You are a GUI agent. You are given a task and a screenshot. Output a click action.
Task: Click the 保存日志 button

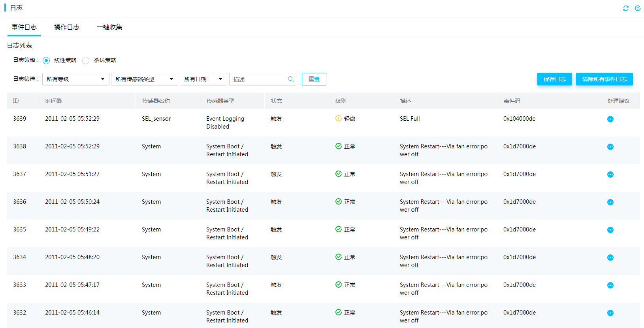click(555, 79)
